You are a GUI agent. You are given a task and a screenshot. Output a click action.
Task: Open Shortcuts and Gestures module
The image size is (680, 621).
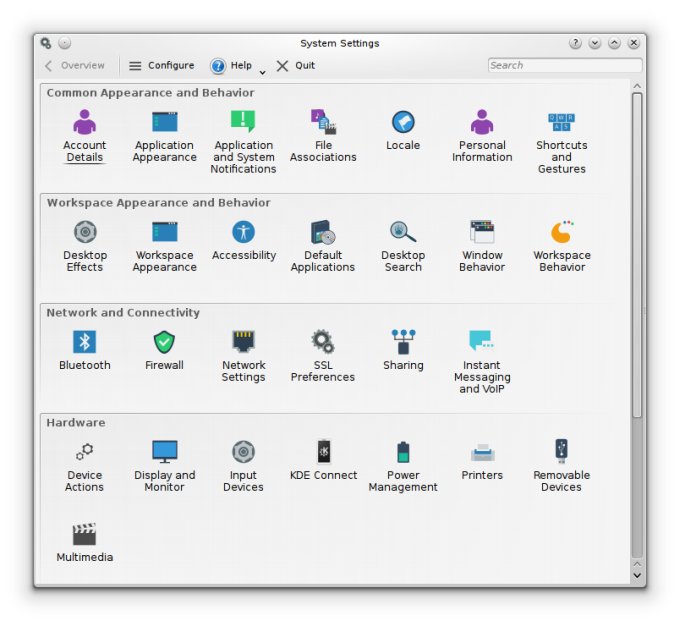561,123
